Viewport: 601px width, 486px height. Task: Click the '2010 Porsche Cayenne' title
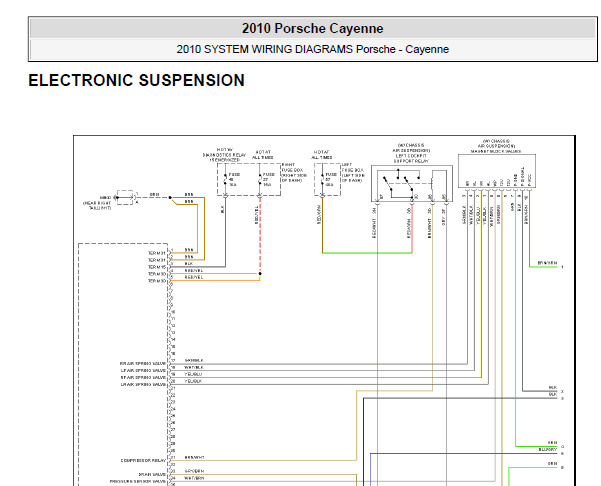pyautogui.click(x=312, y=28)
